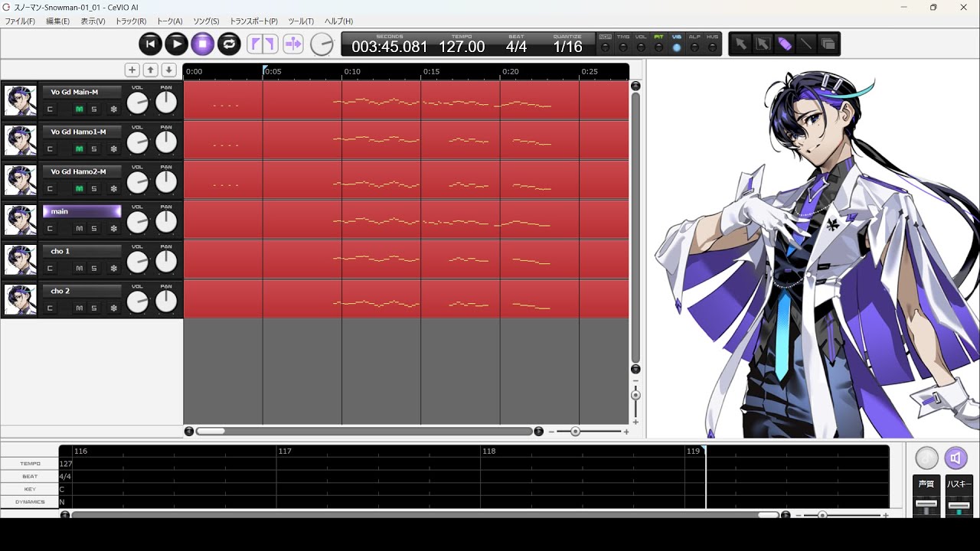Freeze the cho 1 track
This screenshot has height=551, width=980.
(x=113, y=268)
